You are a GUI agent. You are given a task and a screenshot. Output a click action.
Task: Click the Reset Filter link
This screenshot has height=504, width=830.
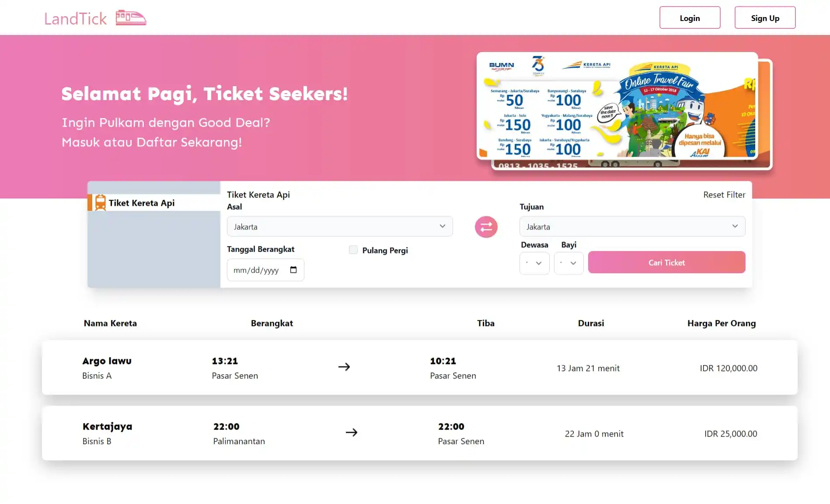pyautogui.click(x=724, y=195)
